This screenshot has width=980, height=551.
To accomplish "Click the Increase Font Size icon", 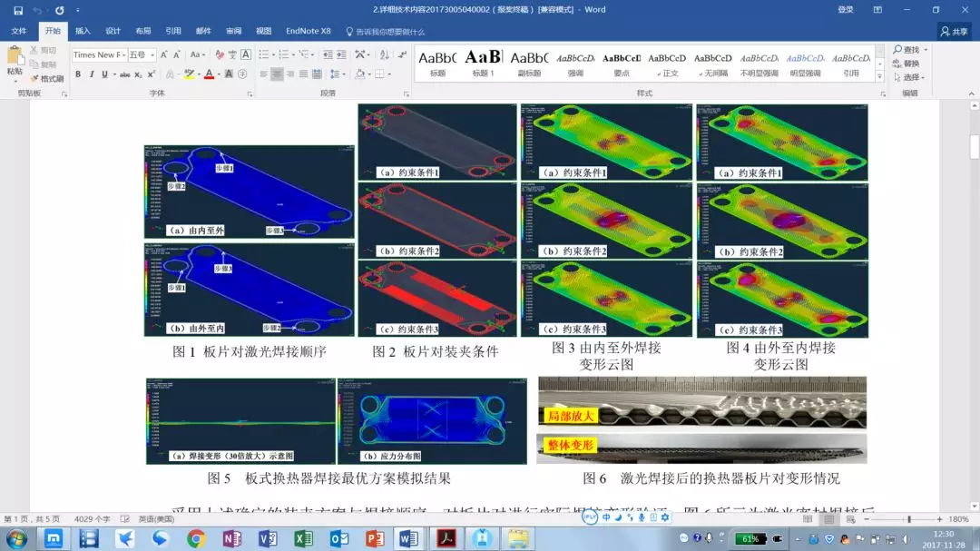I will (163, 54).
